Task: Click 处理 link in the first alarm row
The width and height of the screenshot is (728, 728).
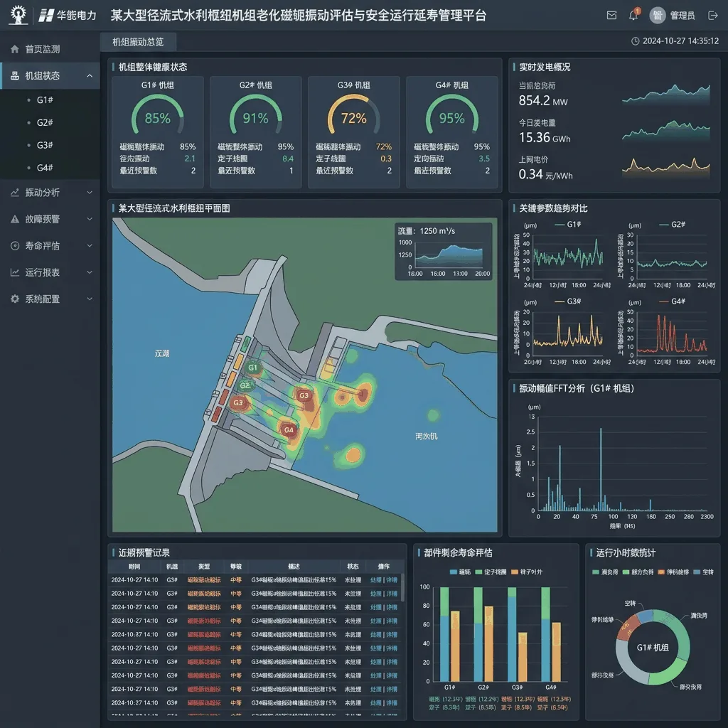Action: [375, 580]
